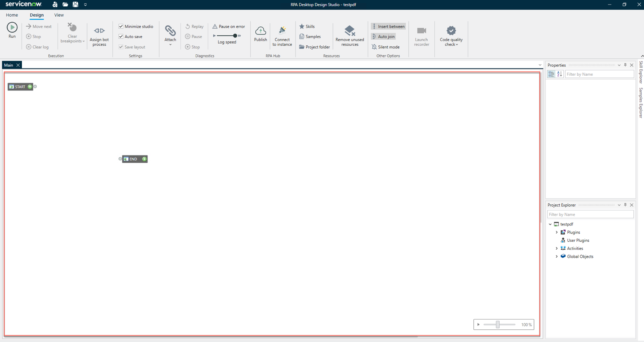The height and width of the screenshot is (342, 644).
Task: Click zoom panel play arrow
Action: [x=478, y=325]
